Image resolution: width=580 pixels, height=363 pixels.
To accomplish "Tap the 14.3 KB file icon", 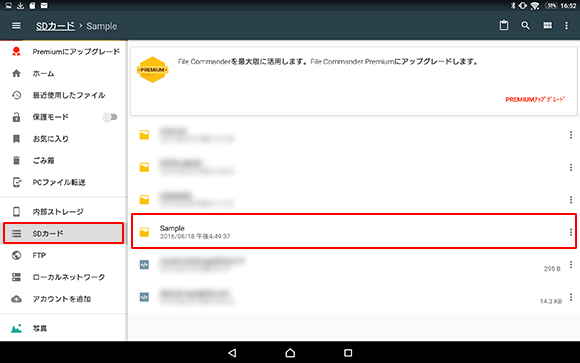I will (x=144, y=297).
